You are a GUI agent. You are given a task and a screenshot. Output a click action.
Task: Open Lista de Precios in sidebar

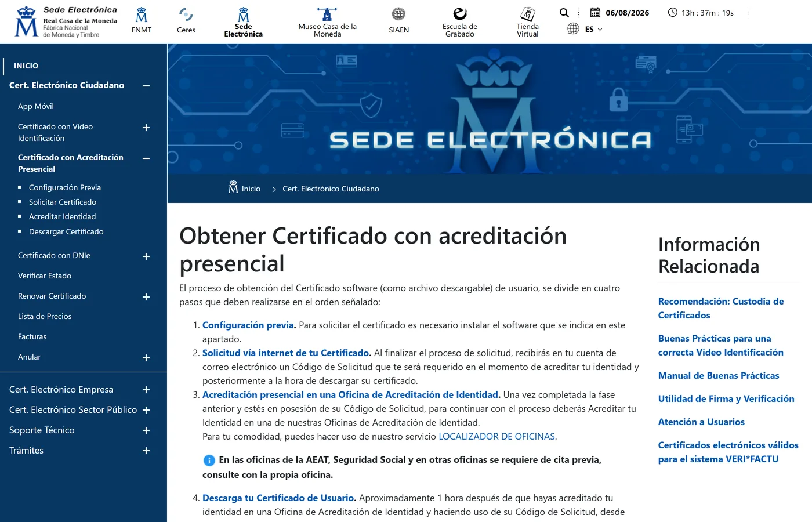45,316
